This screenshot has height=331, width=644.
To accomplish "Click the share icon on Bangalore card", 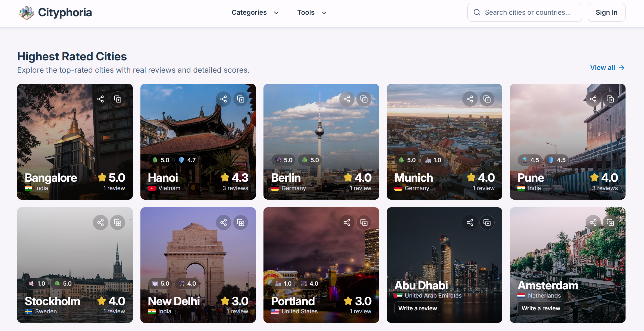I will [100, 99].
